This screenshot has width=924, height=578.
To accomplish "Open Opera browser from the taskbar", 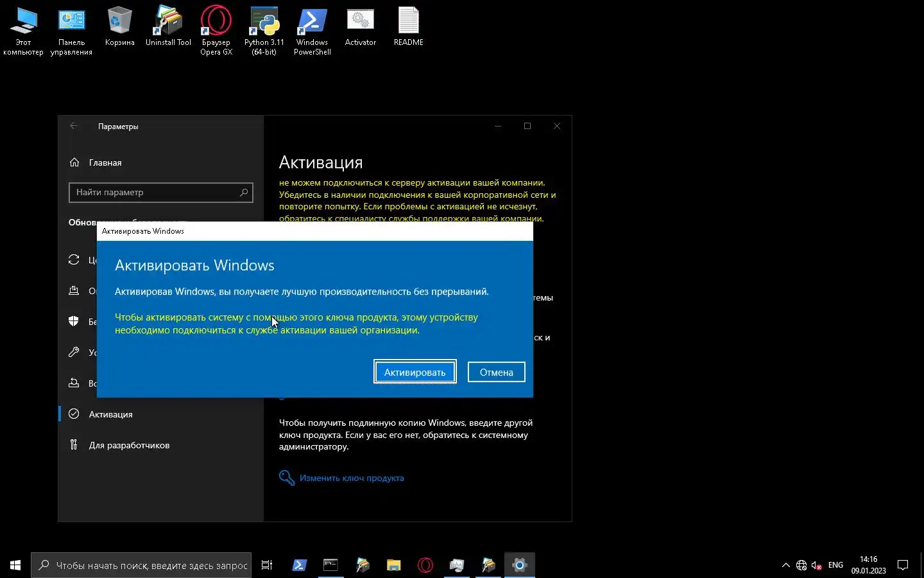I will (x=425, y=565).
